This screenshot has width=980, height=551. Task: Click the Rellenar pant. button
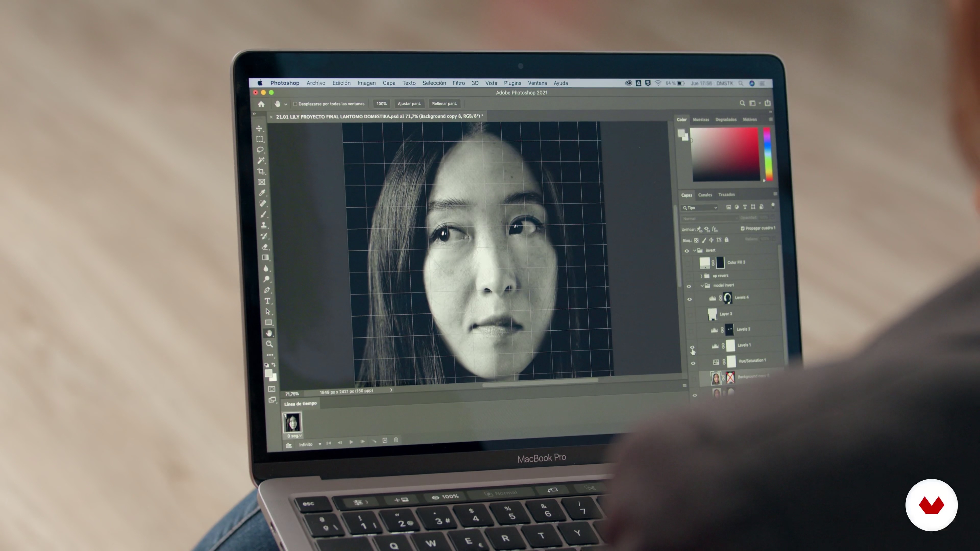click(x=444, y=103)
